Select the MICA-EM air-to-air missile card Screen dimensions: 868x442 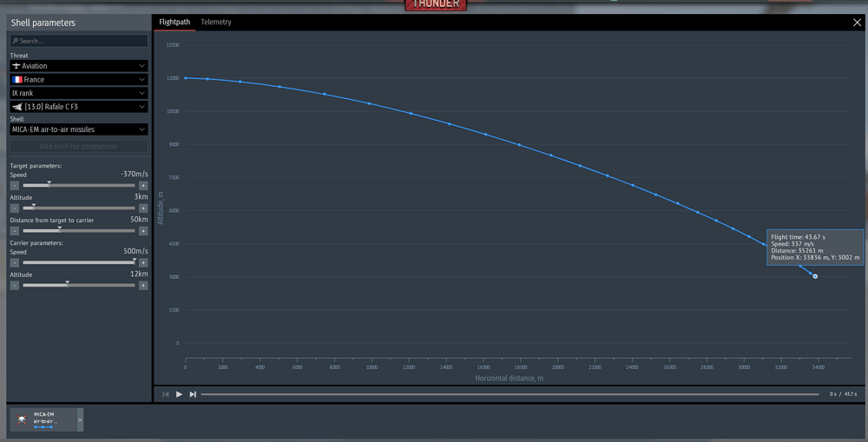point(43,419)
